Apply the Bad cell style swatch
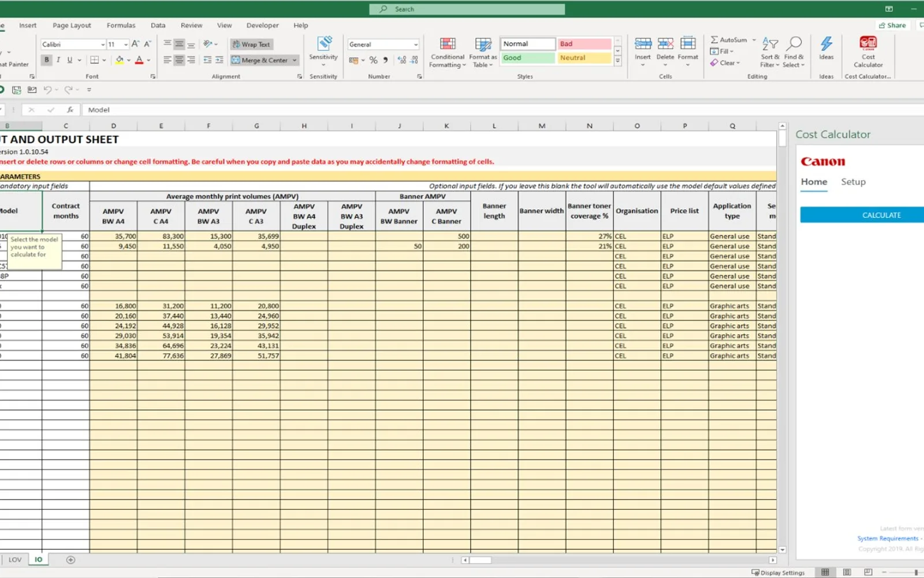The width and height of the screenshot is (924, 578). [584, 44]
